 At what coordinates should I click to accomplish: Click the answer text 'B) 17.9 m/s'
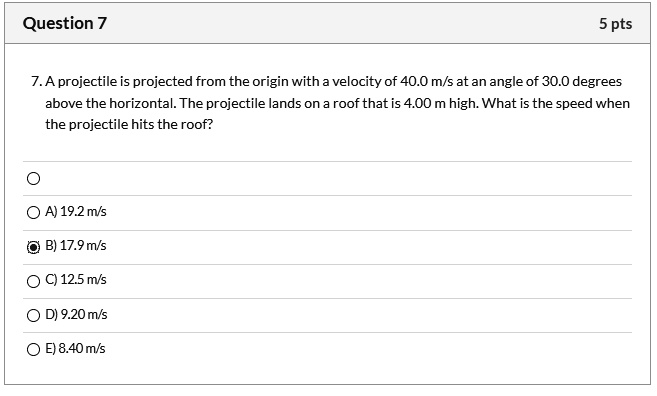tap(76, 246)
